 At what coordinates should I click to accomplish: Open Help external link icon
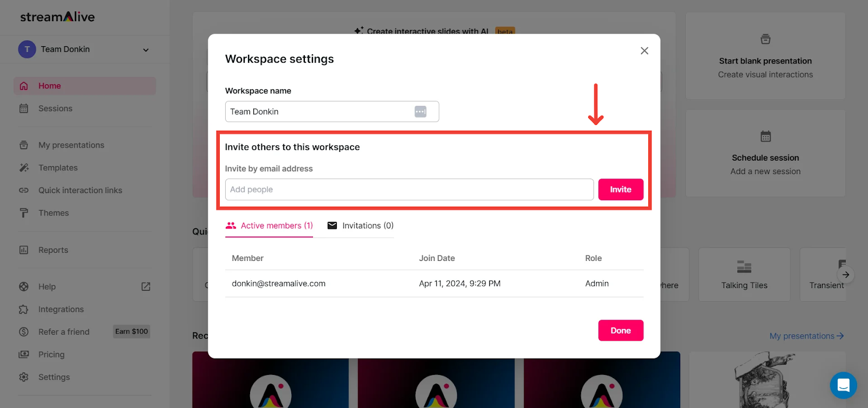point(146,286)
